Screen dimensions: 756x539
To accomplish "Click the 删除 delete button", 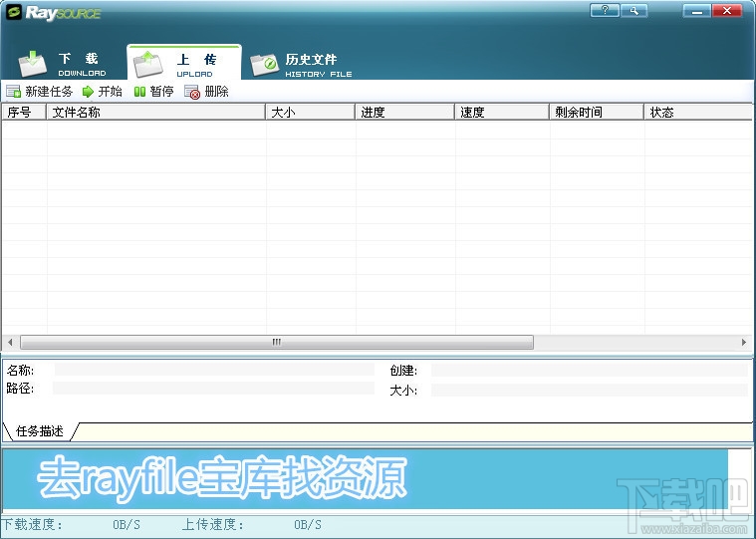I will coord(206,91).
